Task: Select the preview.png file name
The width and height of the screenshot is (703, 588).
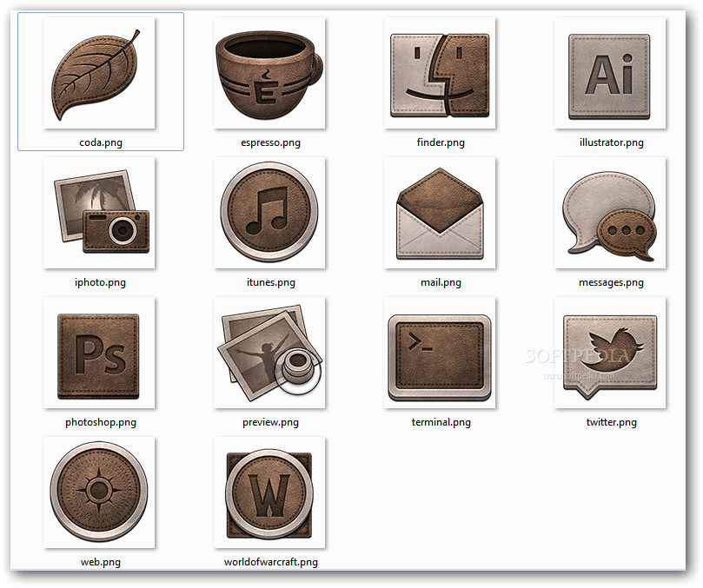Action: point(271,423)
